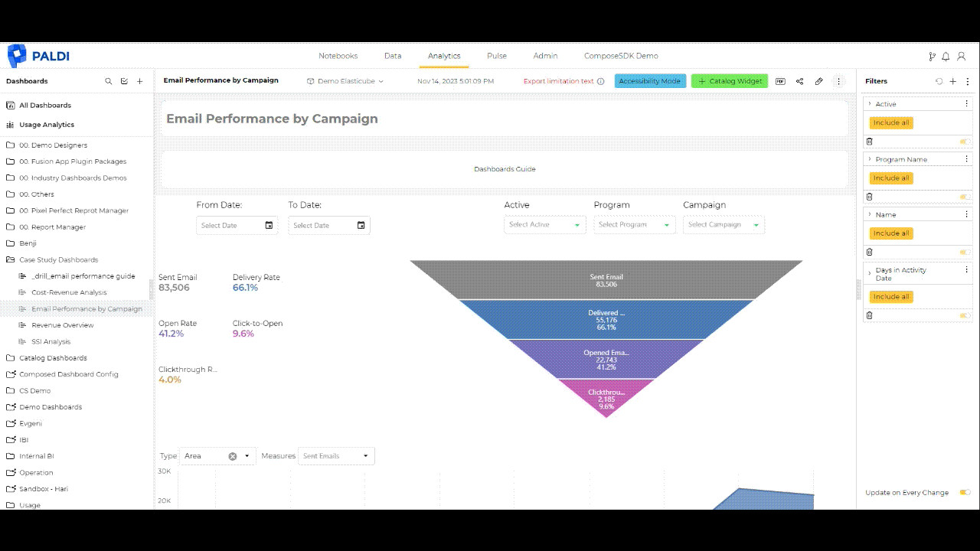Click Include all under Active filter
The image size is (980, 551).
[891, 122]
